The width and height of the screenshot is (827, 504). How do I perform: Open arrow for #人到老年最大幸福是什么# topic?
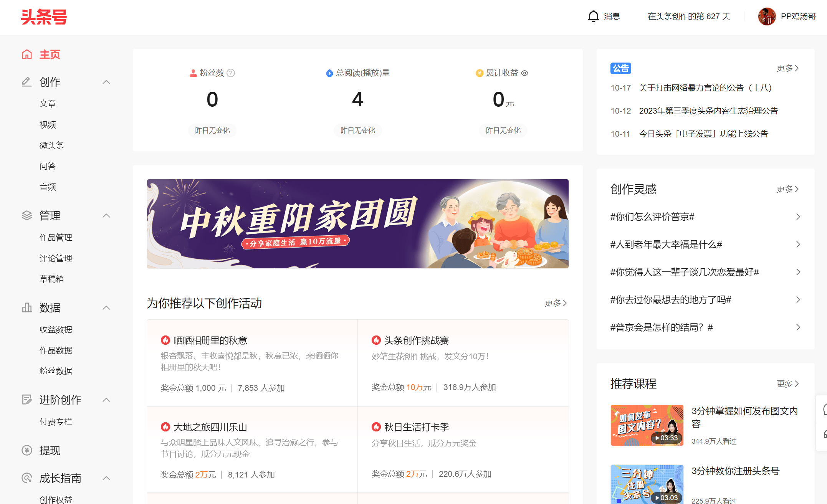(798, 245)
